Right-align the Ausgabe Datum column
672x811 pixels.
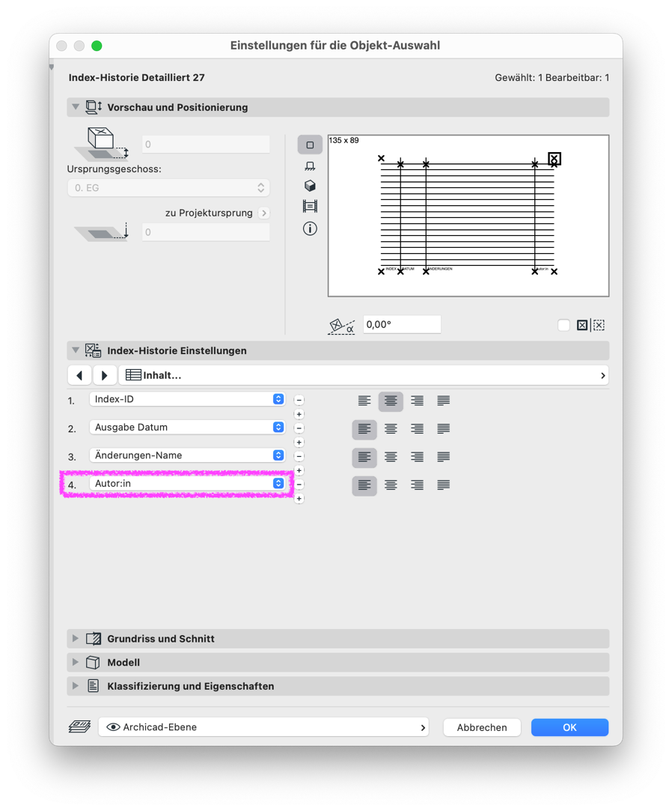417,429
